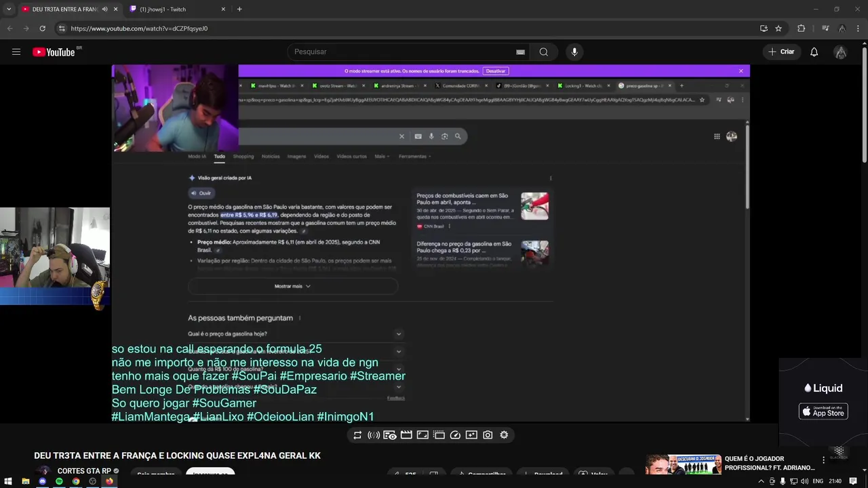
Task: Start voice search with the microphone
Action: pos(574,52)
